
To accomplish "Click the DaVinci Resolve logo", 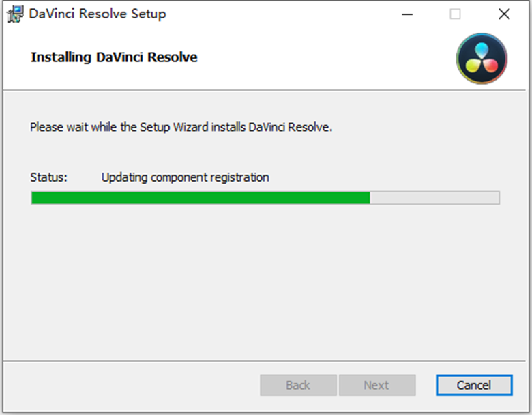I will click(482, 59).
